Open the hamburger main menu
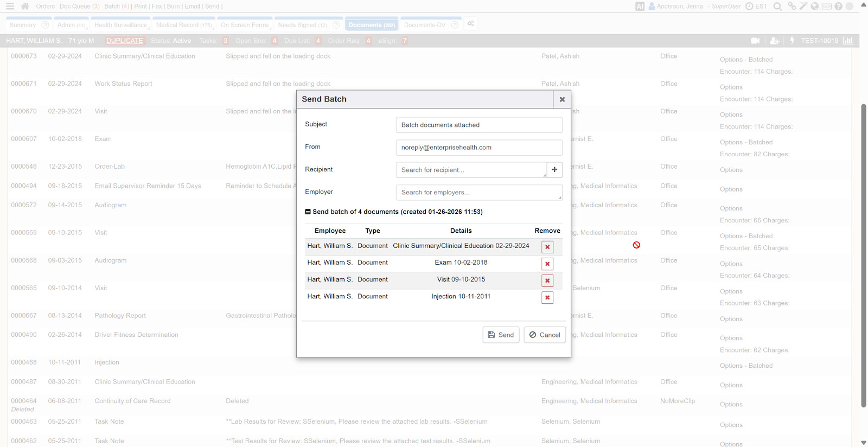Image resolution: width=868 pixels, height=447 pixels. [x=10, y=7]
